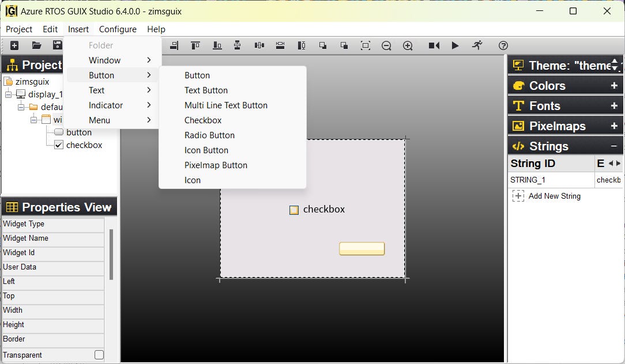
Task: Expand the Fonts panel
Action: click(614, 105)
